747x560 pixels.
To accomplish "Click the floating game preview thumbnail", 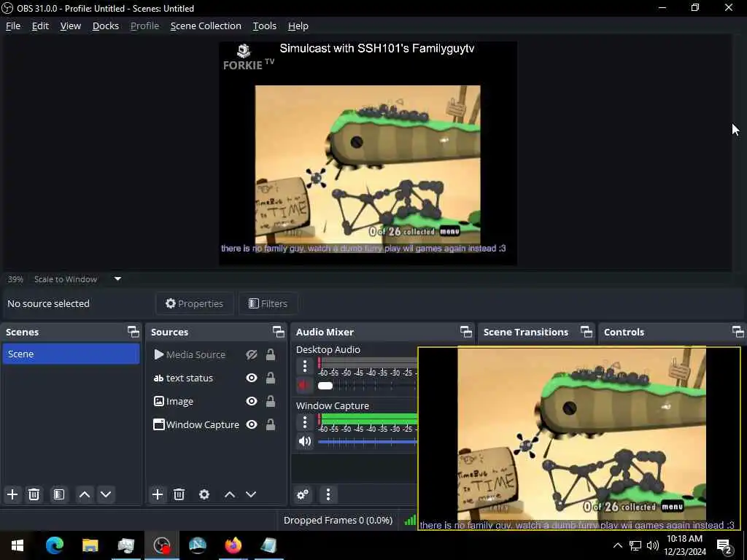I will click(x=579, y=438).
